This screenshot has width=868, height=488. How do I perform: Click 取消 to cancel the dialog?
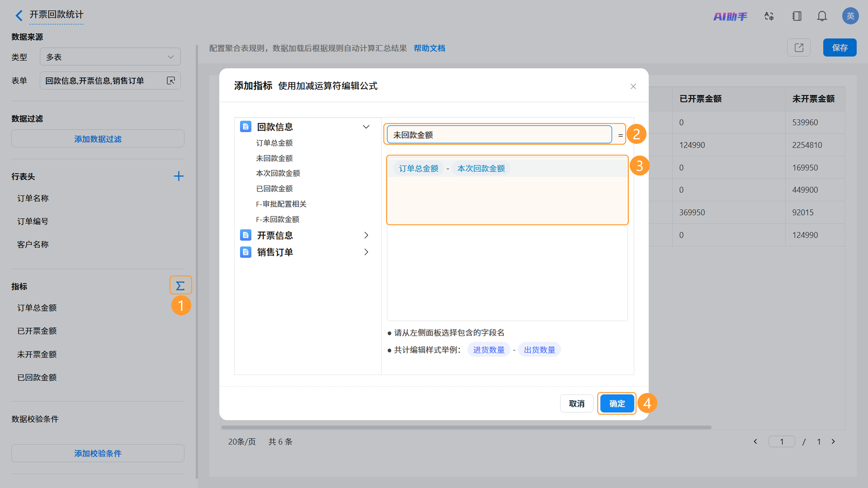pos(577,403)
